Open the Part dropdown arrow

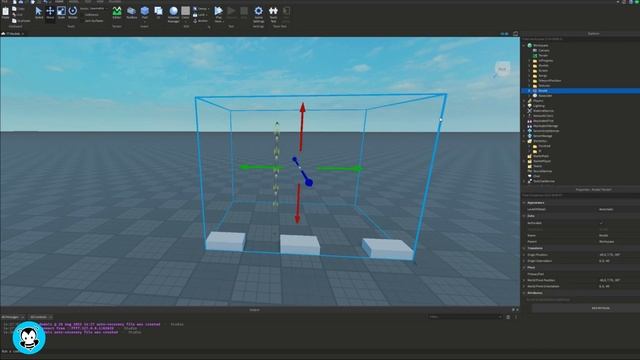pos(144,21)
